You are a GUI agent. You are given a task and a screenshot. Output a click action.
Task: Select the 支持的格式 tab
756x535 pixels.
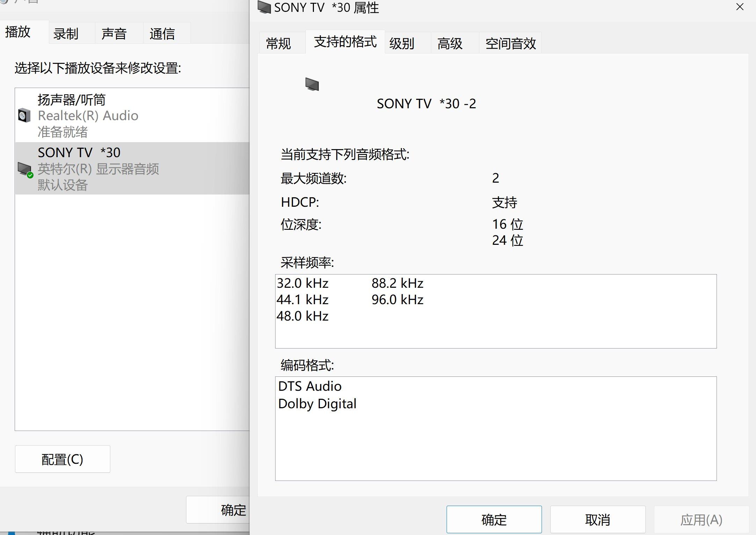(x=345, y=42)
